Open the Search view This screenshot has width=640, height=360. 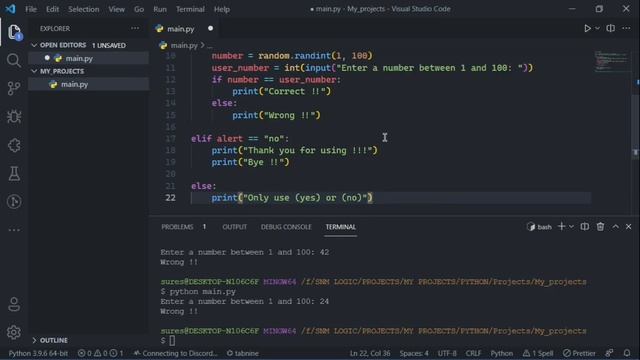(14, 60)
